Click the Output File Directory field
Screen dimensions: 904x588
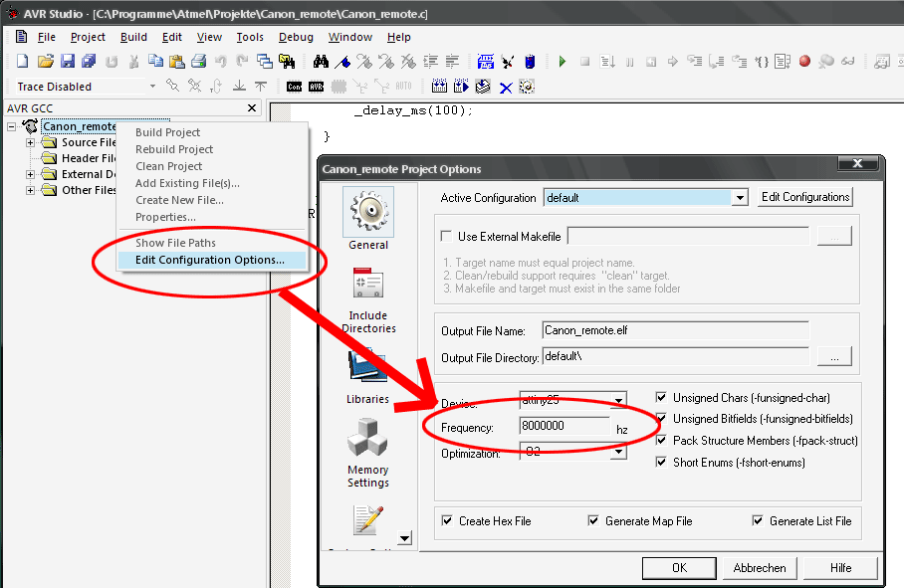pos(676,356)
